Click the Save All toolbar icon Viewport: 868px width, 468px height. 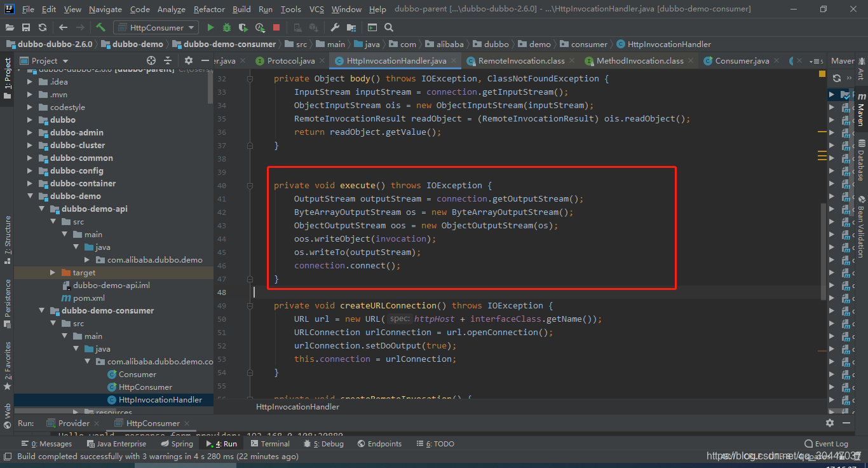[x=26, y=27]
